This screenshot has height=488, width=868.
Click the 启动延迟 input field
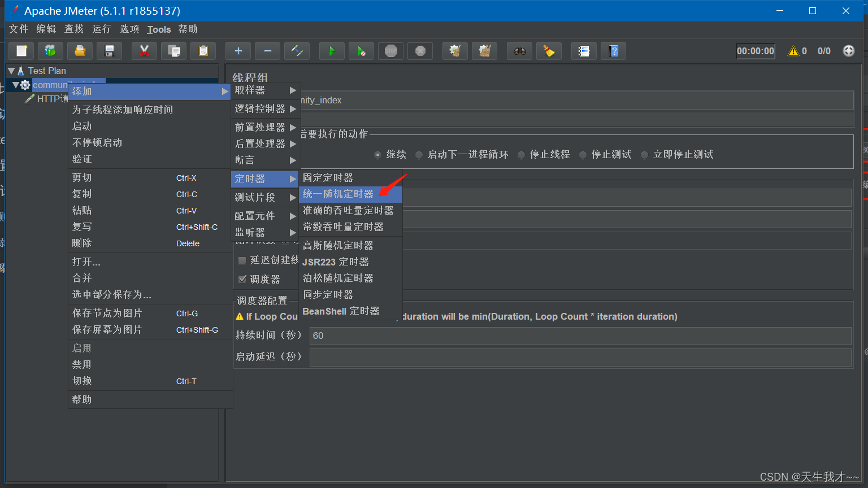pyautogui.click(x=580, y=358)
